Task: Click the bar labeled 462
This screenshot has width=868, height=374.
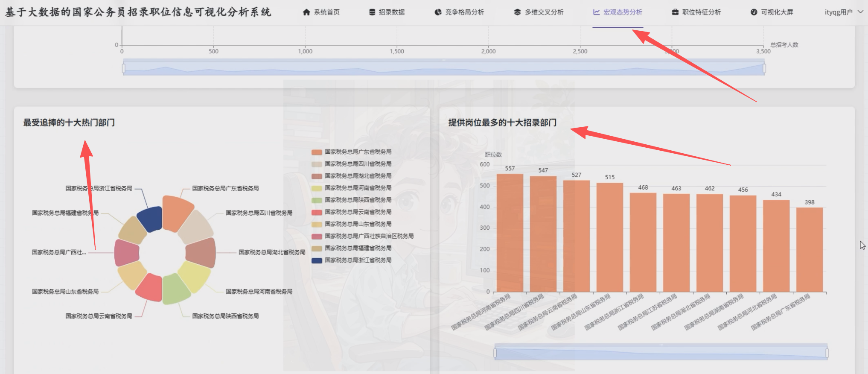Action: click(710, 243)
